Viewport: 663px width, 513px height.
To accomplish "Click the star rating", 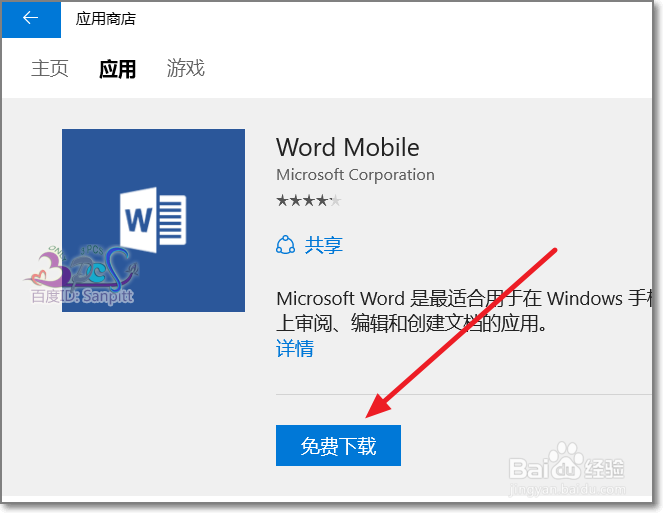I will tap(309, 200).
